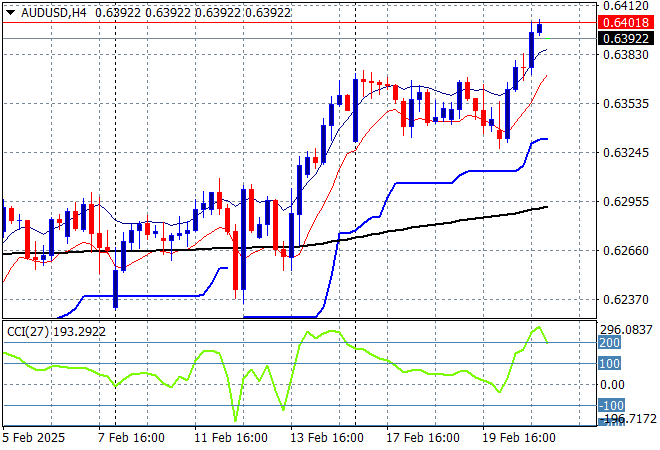Viewport: 660px width, 450px height.
Task: Click the 0.62660 price axis value
Action: 626,250
